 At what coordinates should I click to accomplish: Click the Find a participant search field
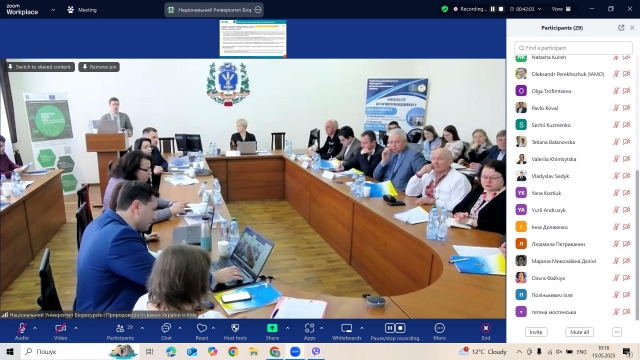[x=573, y=48]
